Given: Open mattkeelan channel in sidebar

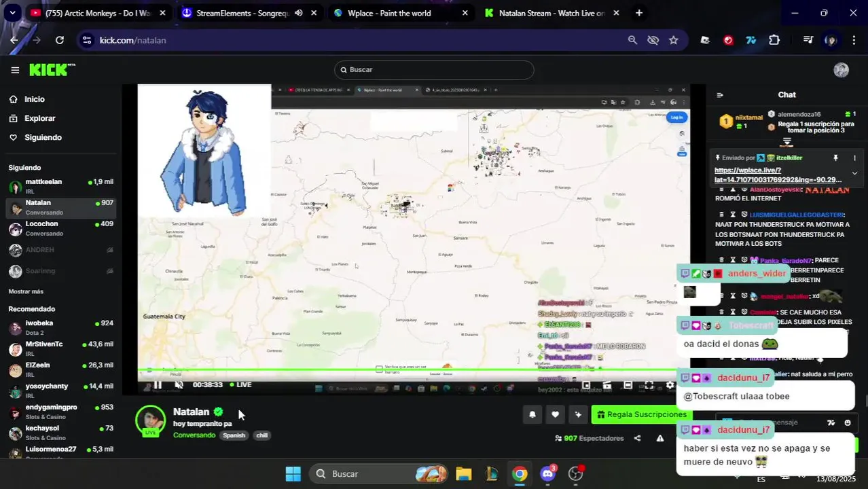Looking at the screenshot, I should (x=61, y=186).
